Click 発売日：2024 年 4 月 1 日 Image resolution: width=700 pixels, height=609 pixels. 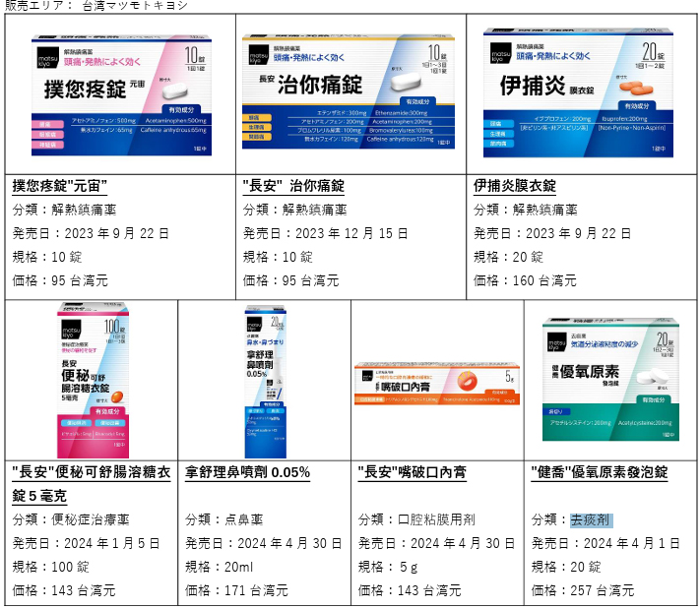pyautogui.click(x=605, y=543)
